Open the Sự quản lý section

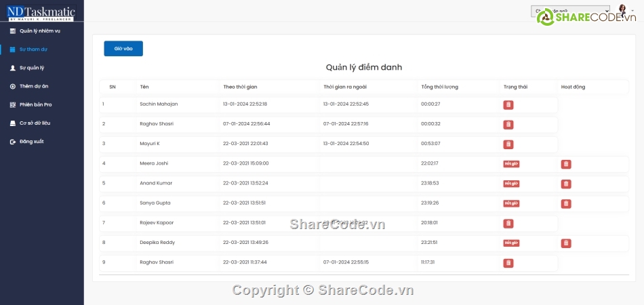click(32, 68)
